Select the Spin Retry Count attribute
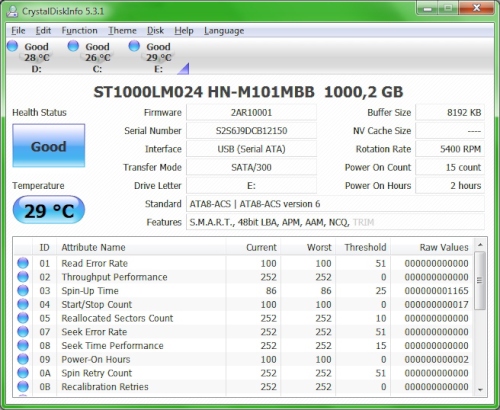The width and height of the screenshot is (500, 410). pos(97,373)
